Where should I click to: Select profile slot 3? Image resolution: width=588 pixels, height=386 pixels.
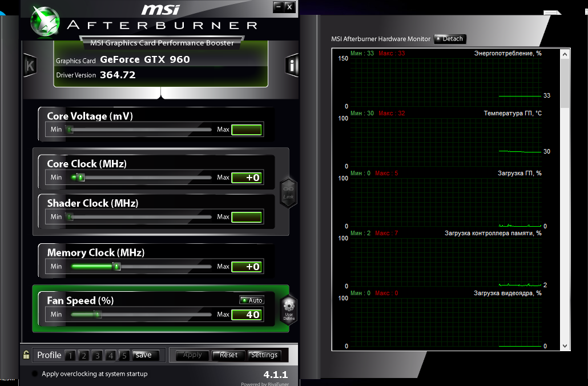click(x=97, y=355)
